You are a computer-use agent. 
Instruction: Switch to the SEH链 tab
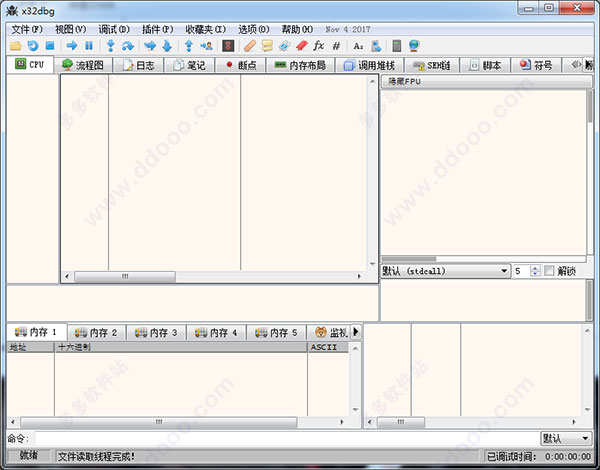[x=432, y=65]
